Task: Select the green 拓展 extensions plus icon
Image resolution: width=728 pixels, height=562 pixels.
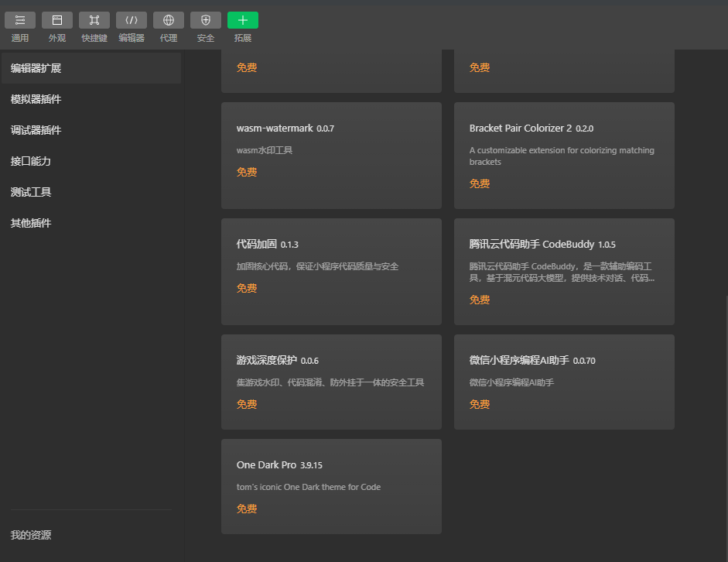Action: point(243,20)
